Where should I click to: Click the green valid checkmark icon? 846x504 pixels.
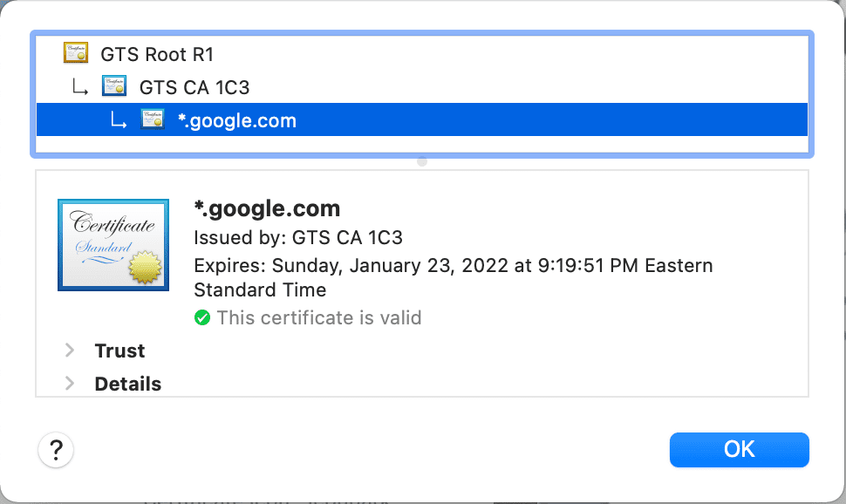[202, 317]
